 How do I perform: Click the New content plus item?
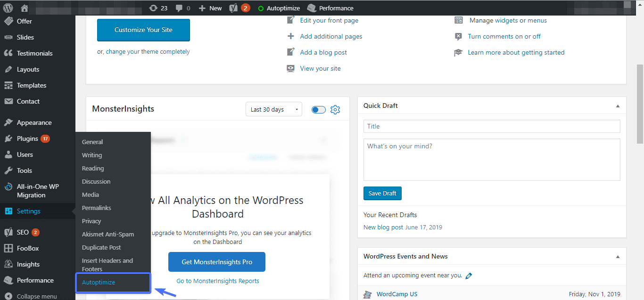(210, 8)
